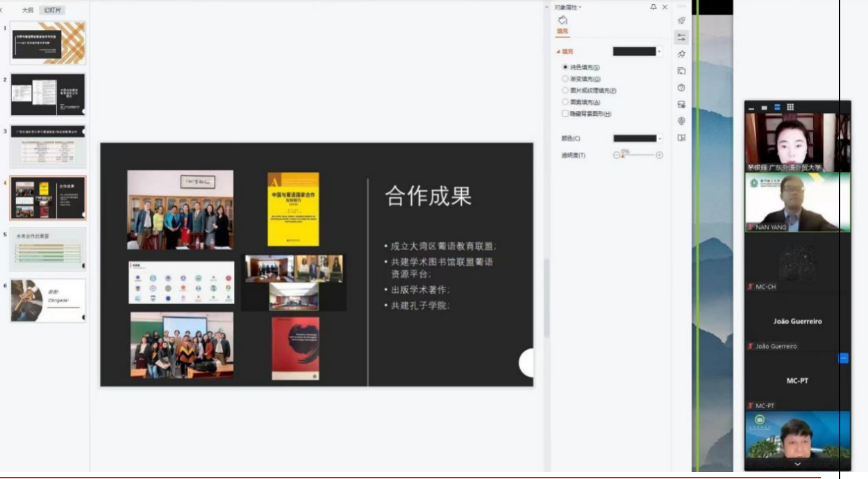Click the paint bucket fill icon
The image size is (868, 479).
click(562, 21)
